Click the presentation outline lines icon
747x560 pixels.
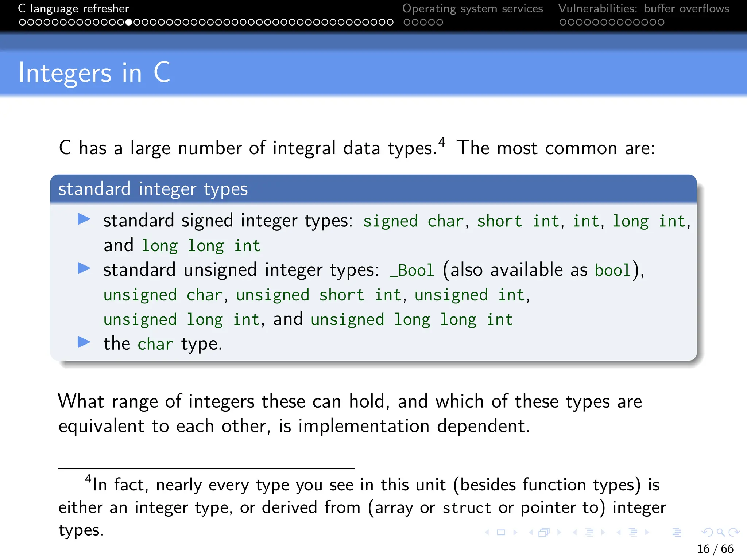(x=677, y=532)
